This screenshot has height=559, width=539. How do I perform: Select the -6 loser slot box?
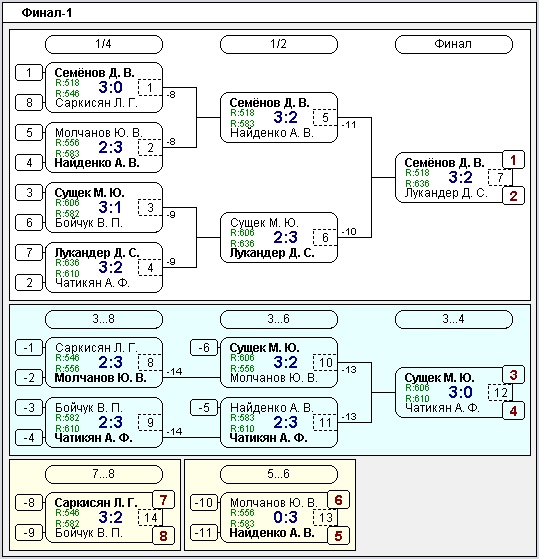coord(204,348)
